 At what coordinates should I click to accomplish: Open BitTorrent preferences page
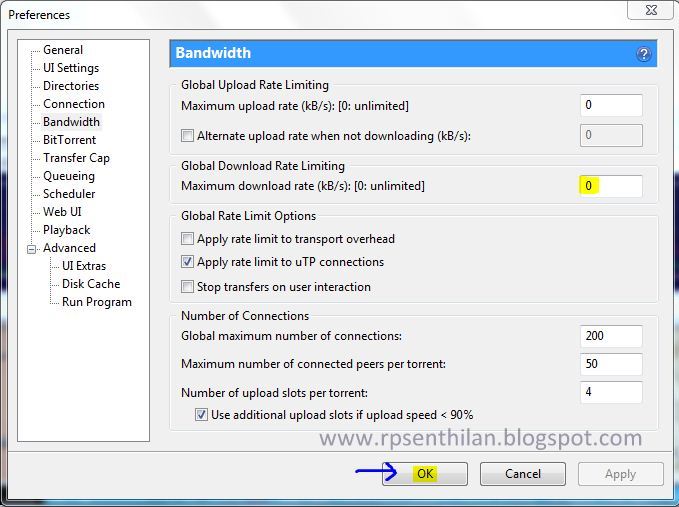(x=69, y=140)
